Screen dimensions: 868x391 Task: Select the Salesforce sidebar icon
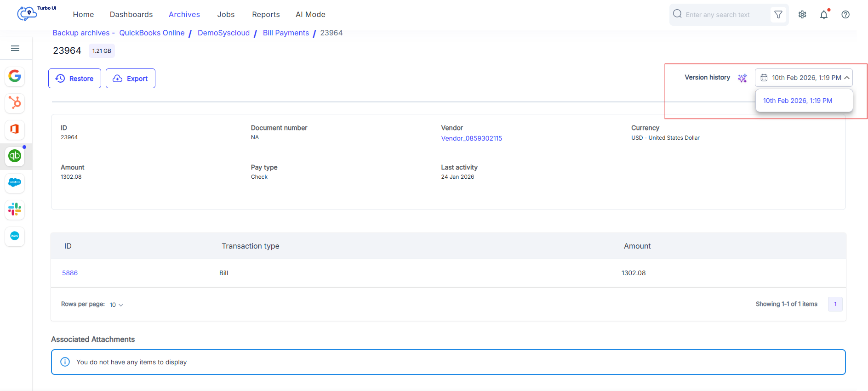(15, 182)
